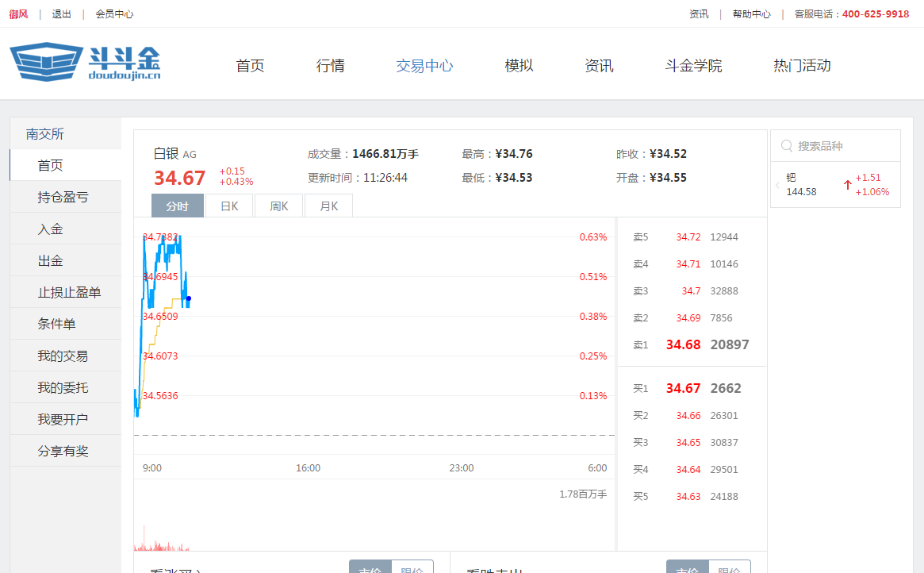Image resolution: width=924 pixels, height=573 pixels.
Task: Open 分享有奖 from the sidebar
Action: (64, 450)
